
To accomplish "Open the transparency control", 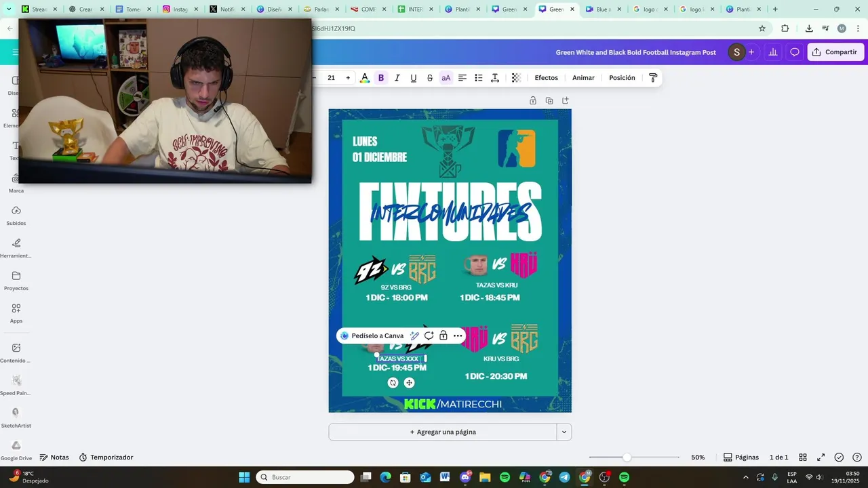I will pyautogui.click(x=516, y=78).
